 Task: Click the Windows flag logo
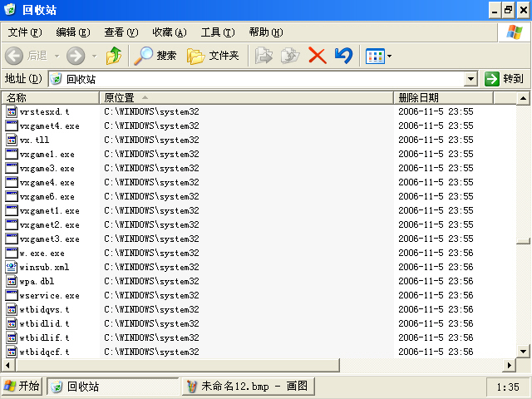pos(515,32)
